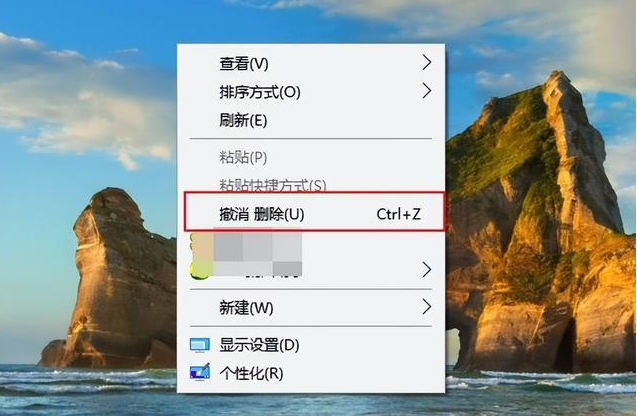The image size is (637, 416).
Task: Choose the greyed-out 粘贴(P) entry
Action: click(311, 157)
